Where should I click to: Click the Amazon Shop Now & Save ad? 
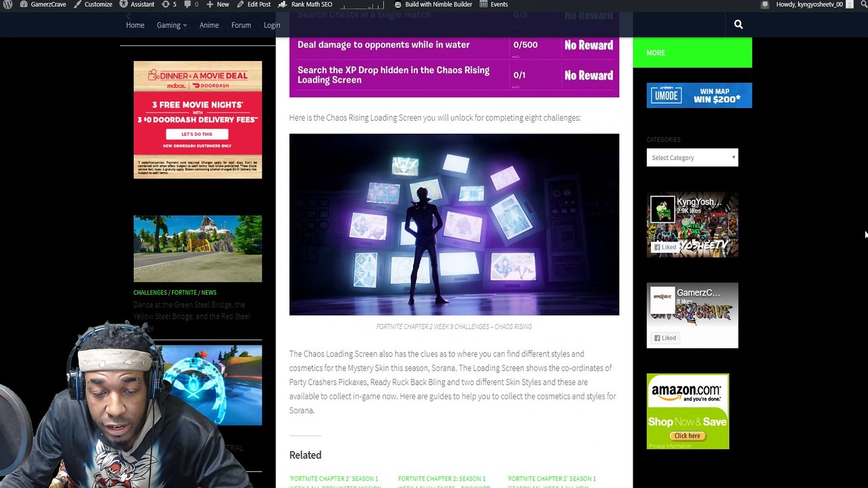(688, 411)
